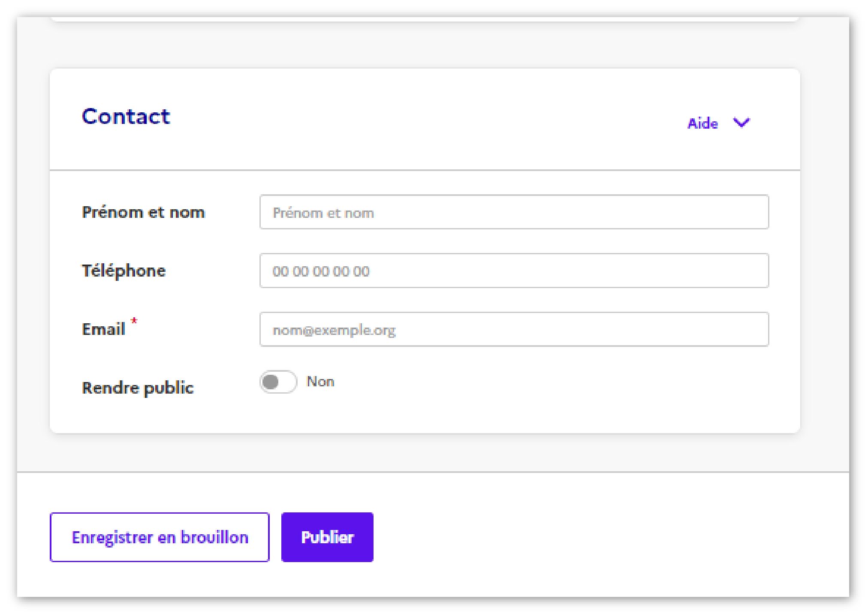868x614 pixels.
Task: Select the Téléphone input field
Action: pos(514,271)
